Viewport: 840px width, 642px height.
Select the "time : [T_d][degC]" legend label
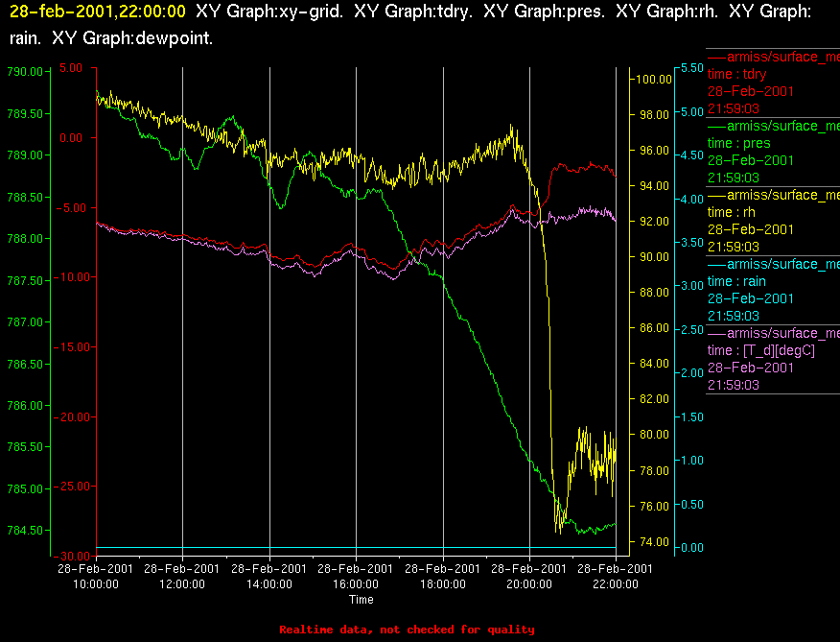[x=760, y=350]
